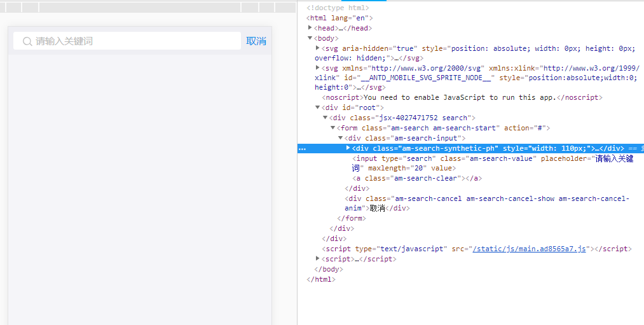Expand the ANTD_MOBILE_SVG_SPRITE_NODE svg element
Image resolution: width=644 pixels, height=325 pixels.
click(x=317, y=67)
